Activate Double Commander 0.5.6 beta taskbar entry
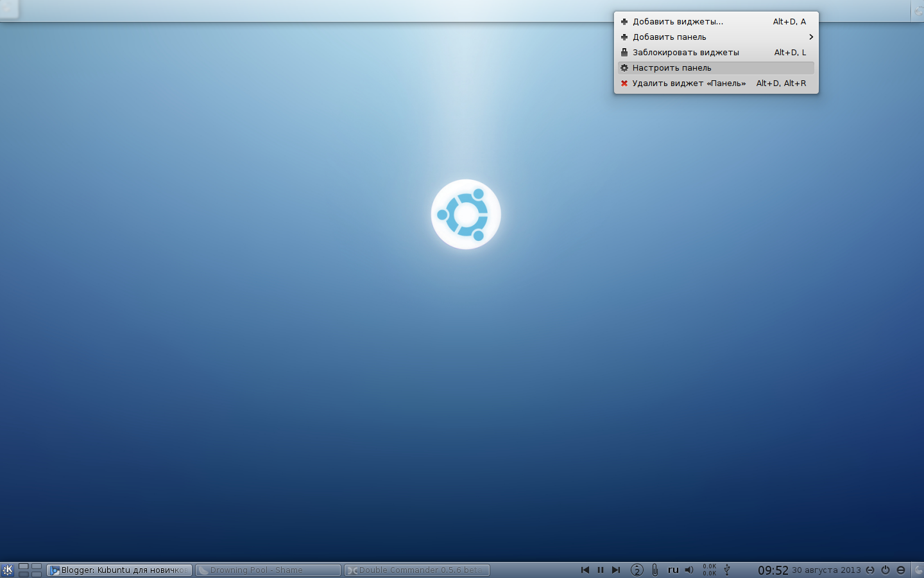This screenshot has width=924, height=578. [417, 570]
